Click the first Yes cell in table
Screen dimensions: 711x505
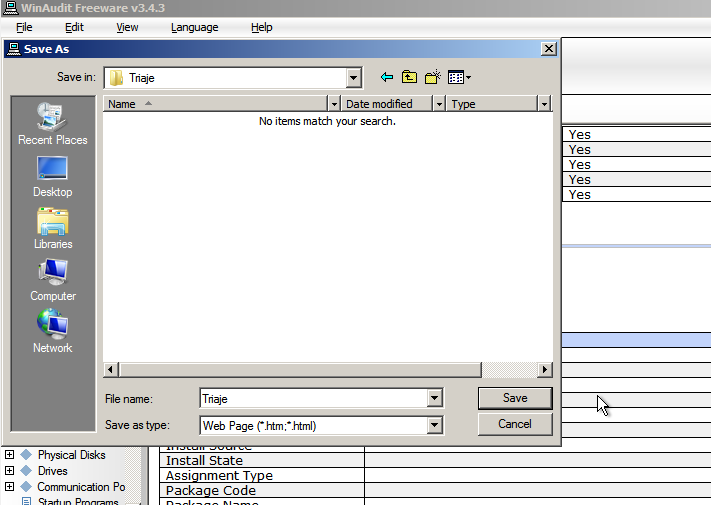(x=637, y=135)
